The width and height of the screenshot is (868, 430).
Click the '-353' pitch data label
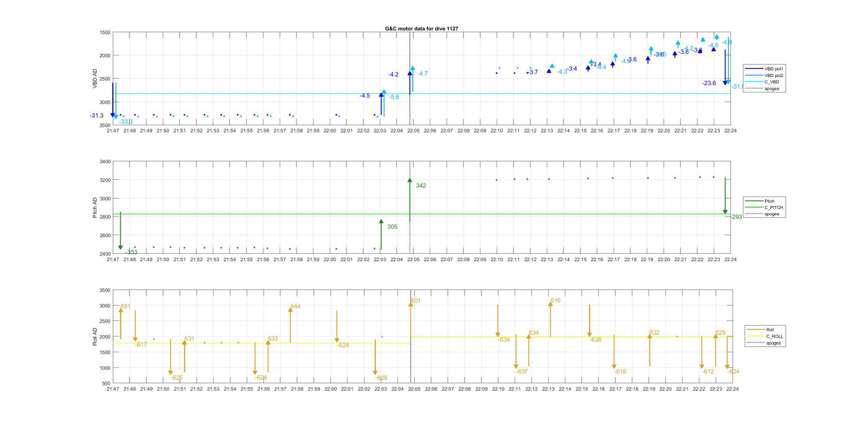click(131, 252)
